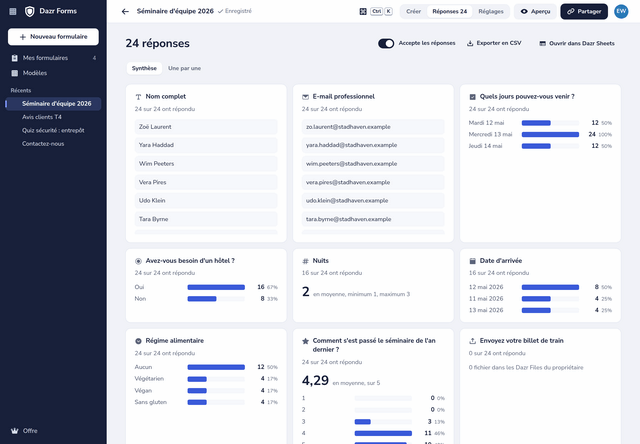Open the command palette icon

coord(363,11)
